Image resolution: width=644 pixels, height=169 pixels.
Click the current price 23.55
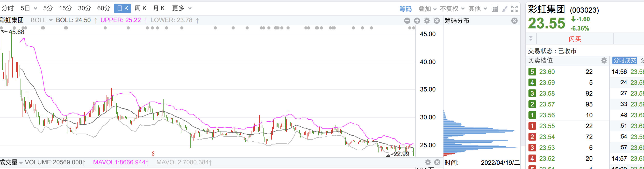coord(547,23)
